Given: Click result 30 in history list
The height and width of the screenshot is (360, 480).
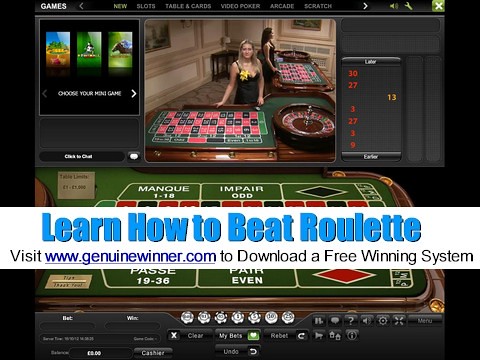Looking at the screenshot, I should pyautogui.click(x=353, y=73).
